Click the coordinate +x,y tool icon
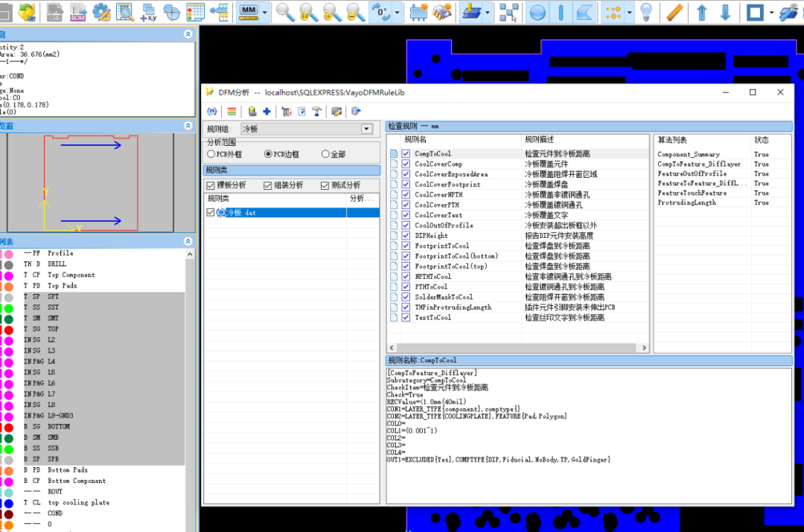The image size is (804, 532). [148, 13]
